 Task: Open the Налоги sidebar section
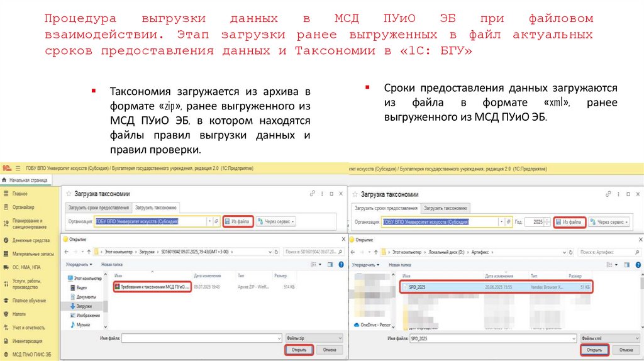[x=18, y=314]
